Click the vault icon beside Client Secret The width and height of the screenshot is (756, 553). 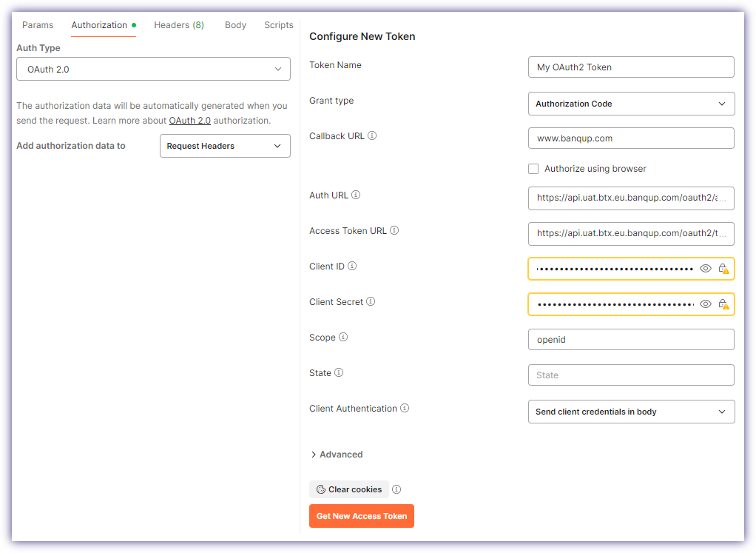click(723, 304)
